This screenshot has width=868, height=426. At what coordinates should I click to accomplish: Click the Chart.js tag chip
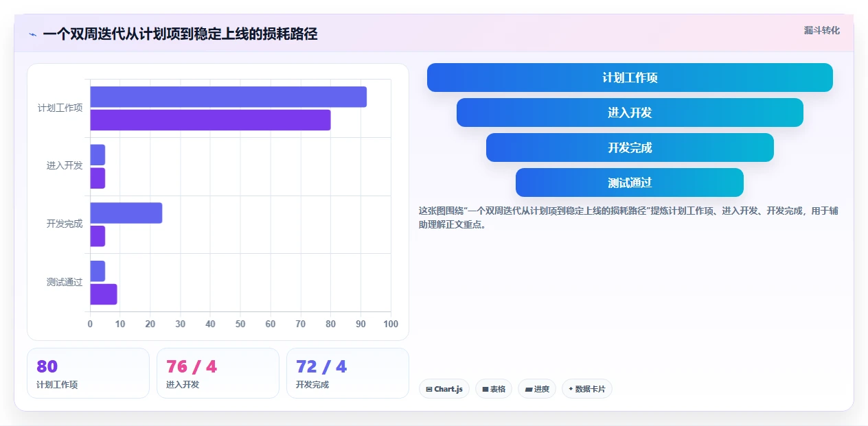click(444, 389)
